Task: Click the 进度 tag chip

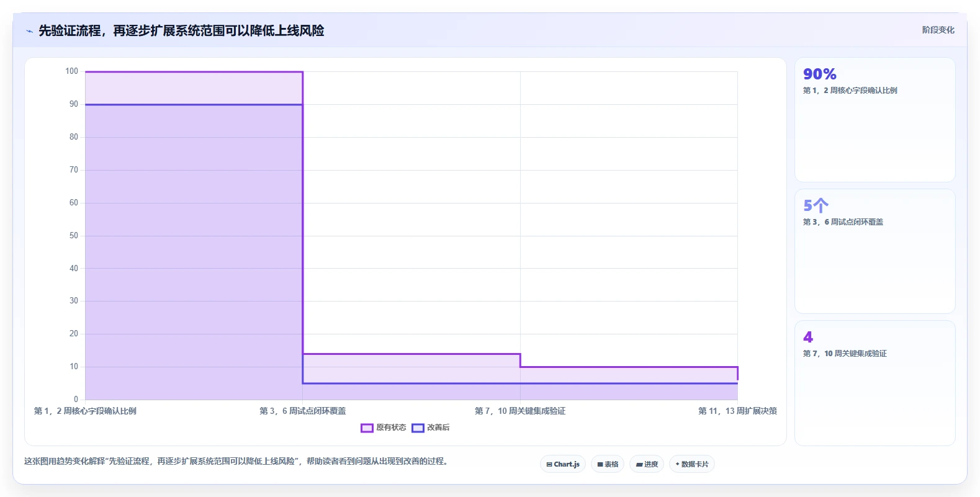Action: 647,464
